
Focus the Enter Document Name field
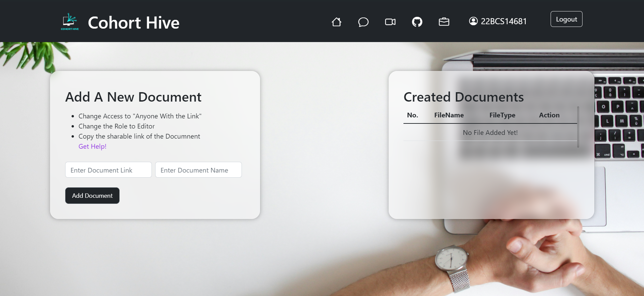click(x=199, y=170)
